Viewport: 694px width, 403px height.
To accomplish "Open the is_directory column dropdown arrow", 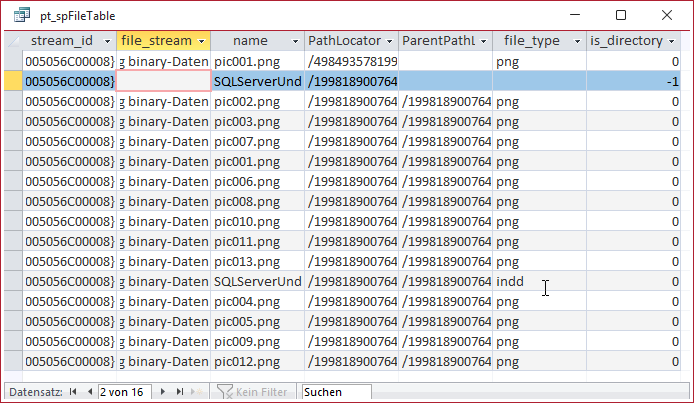I will (683, 41).
